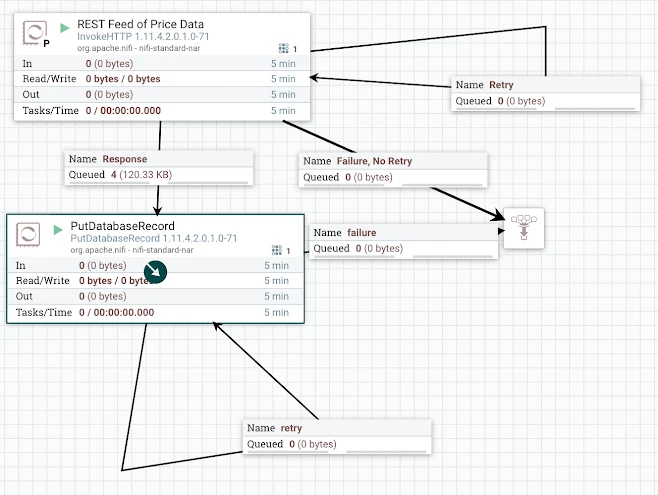Click org.apache.nifi bundle text under PutDatabaseRecord
The width and height of the screenshot is (658, 495).
pyautogui.click(x=132, y=250)
